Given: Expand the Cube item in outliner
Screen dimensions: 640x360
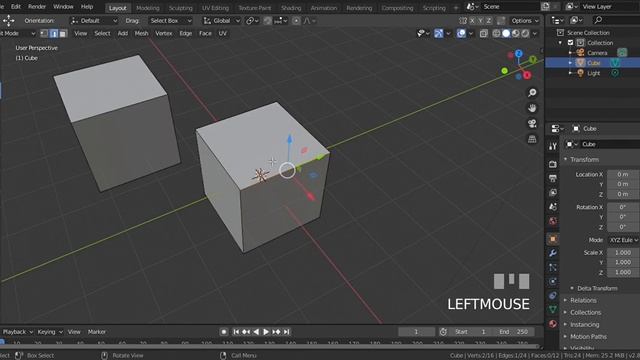Looking at the screenshot, I should click(570, 63).
